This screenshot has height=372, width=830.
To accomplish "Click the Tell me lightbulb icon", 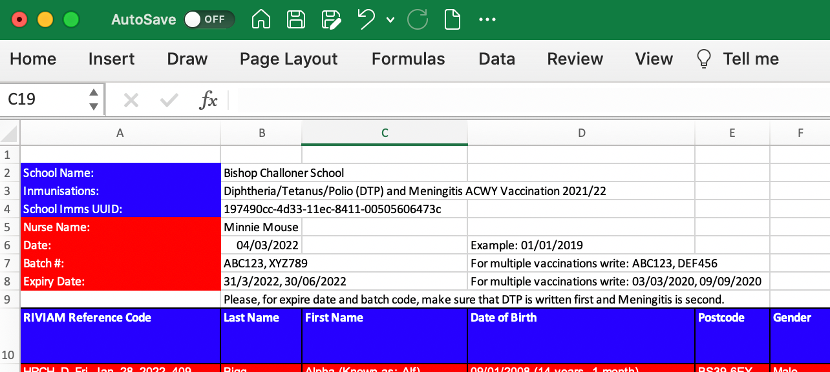I will click(703, 59).
